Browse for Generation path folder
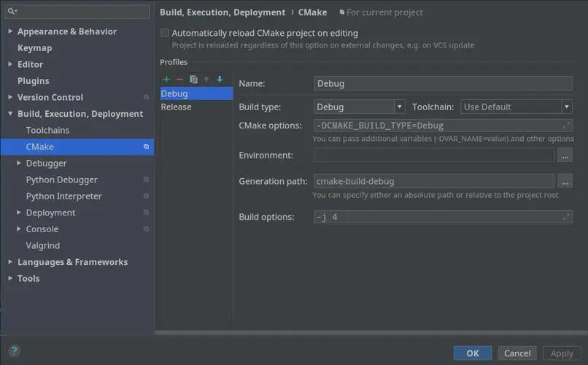588x365 pixels. coord(565,181)
